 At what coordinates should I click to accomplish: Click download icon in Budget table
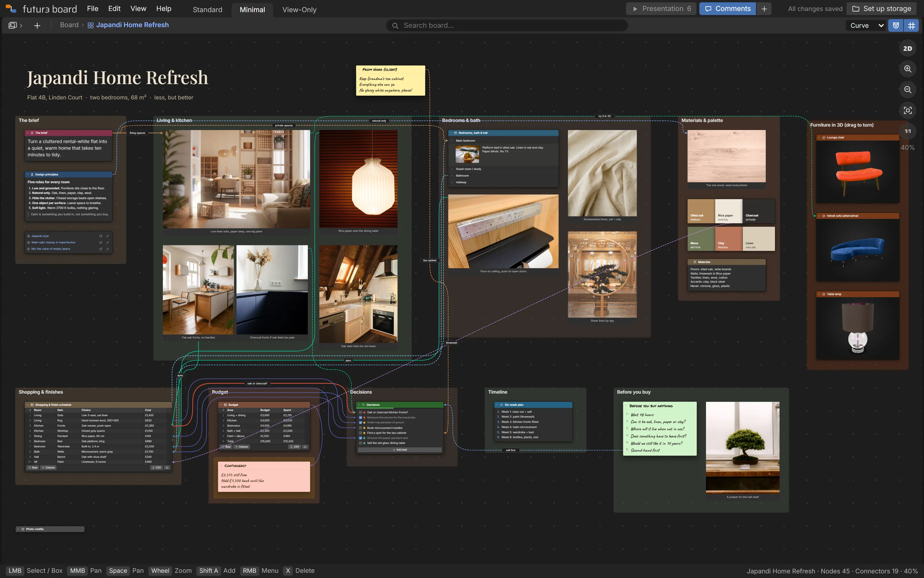(x=305, y=447)
